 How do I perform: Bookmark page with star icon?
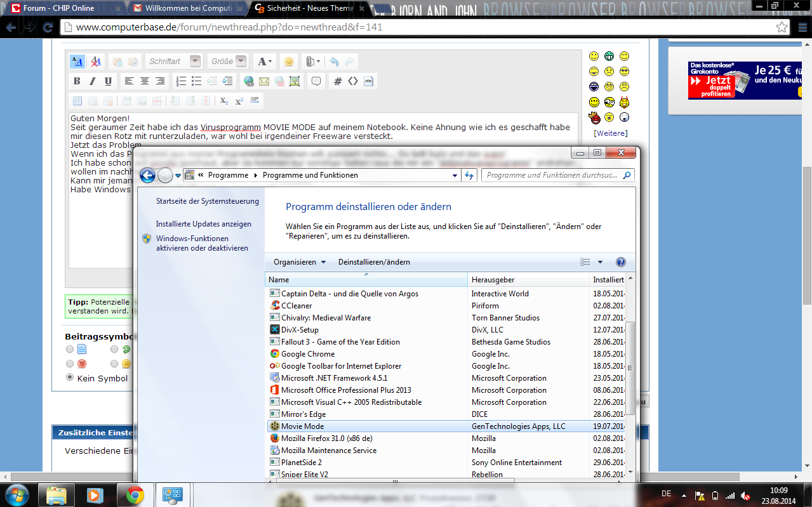pyautogui.click(x=782, y=28)
